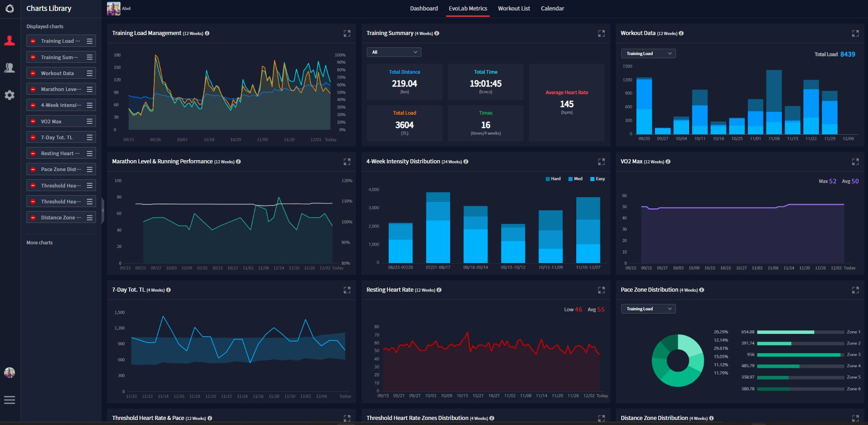Click the user avatar at sidebar bottom
This screenshot has height=425, width=868.
click(10, 373)
